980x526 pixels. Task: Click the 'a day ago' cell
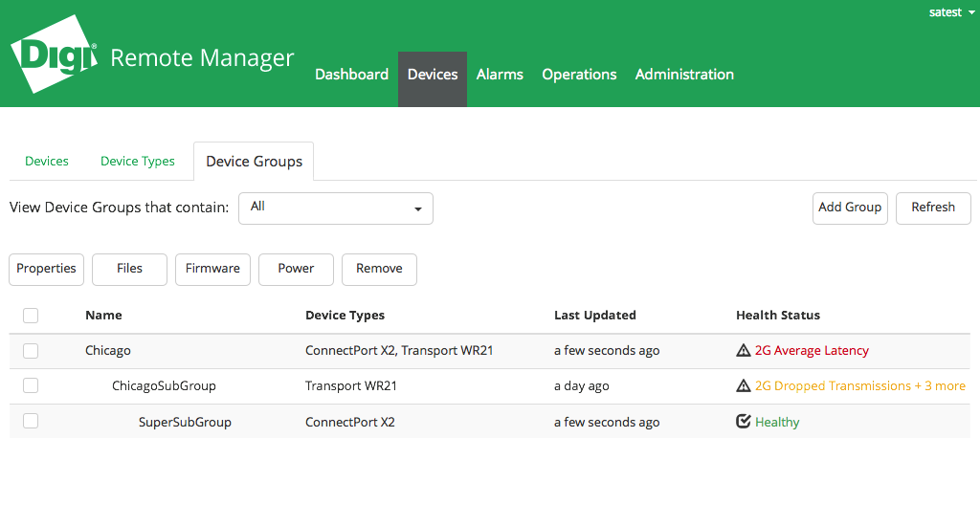coord(581,386)
